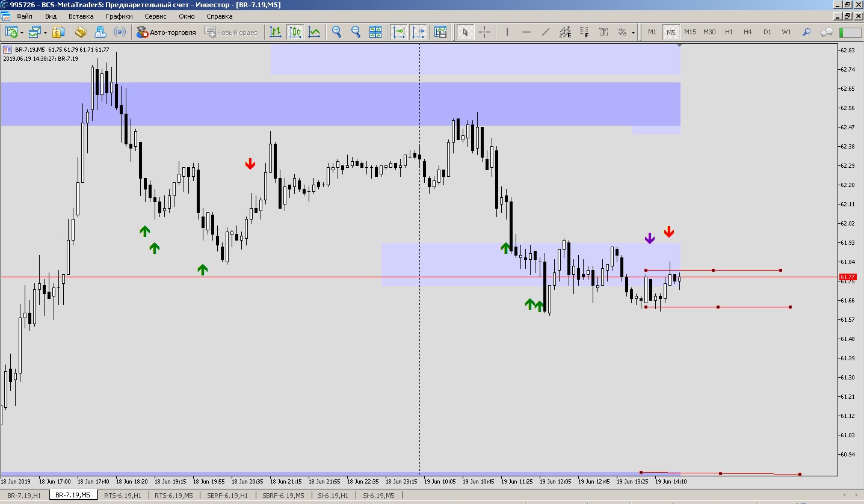
Task: Select the crosshair cursor tool
Action: point(484,32)
